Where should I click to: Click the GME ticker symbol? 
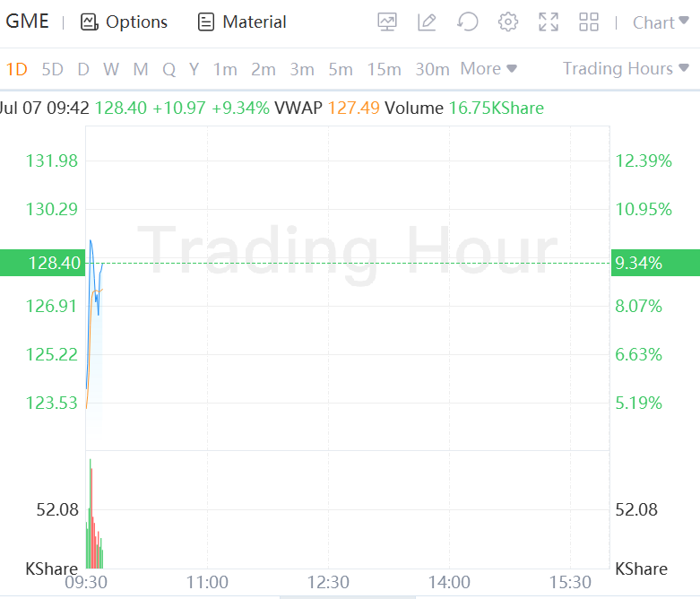[x=28, y=22]
